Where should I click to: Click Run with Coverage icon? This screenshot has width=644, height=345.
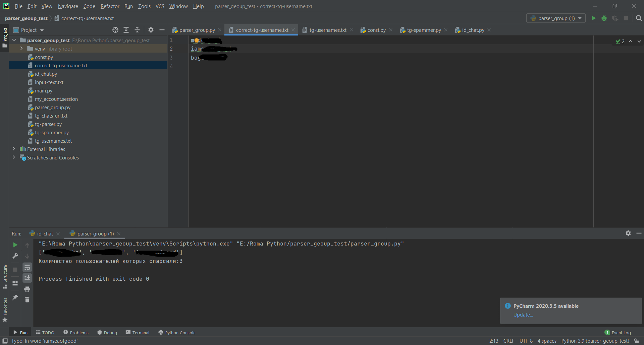pyautogui.click(x=615, y=18)
